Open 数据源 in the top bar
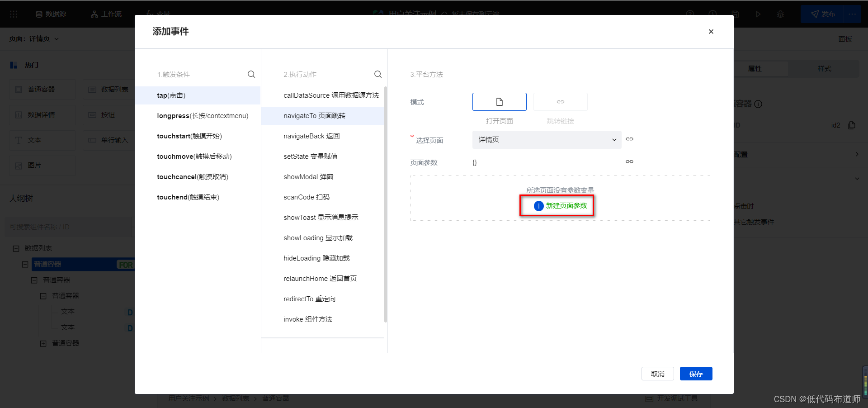Screen dimensions: 868x408 click(x=51, y=14)
